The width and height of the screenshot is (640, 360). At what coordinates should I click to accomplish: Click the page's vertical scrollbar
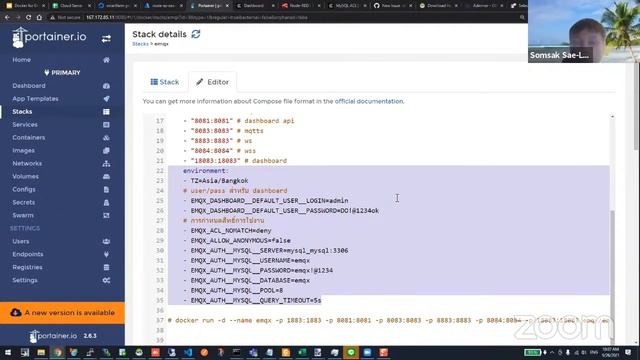point(637,106)
